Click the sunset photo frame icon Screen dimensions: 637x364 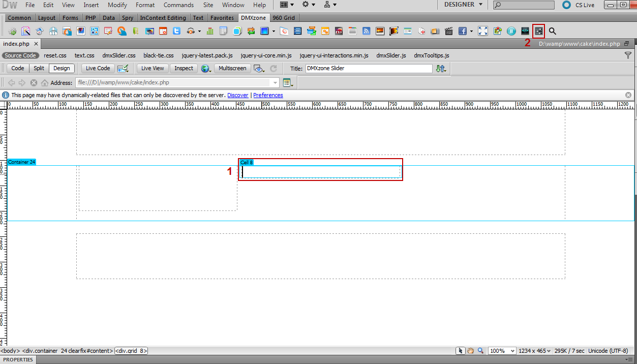[x=380, y=31]
